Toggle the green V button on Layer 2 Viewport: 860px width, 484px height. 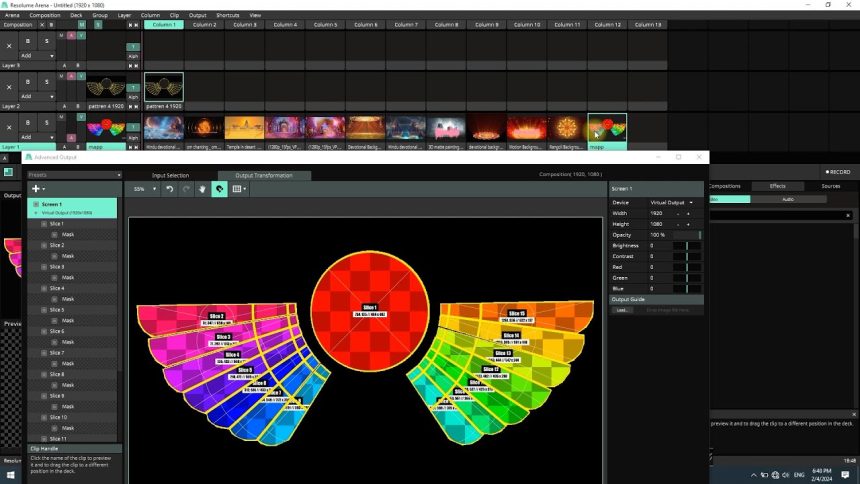coord(81,76)
